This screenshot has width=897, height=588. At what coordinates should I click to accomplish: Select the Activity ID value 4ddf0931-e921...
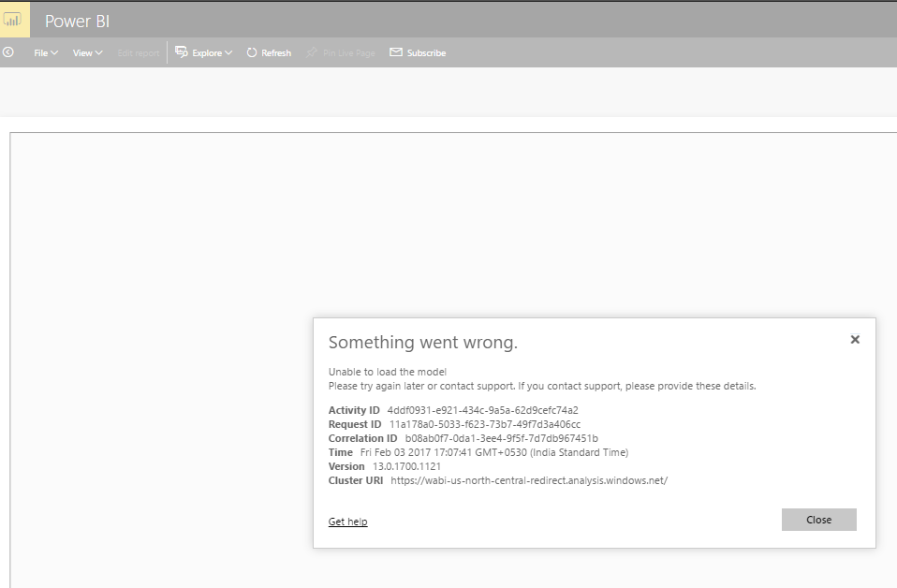tap(483, 410)
